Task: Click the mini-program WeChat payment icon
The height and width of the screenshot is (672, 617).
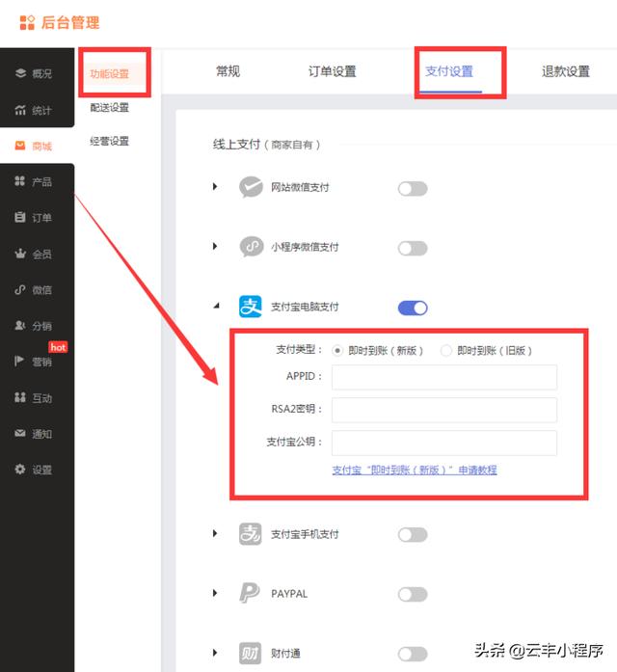Action: point(251,247)
